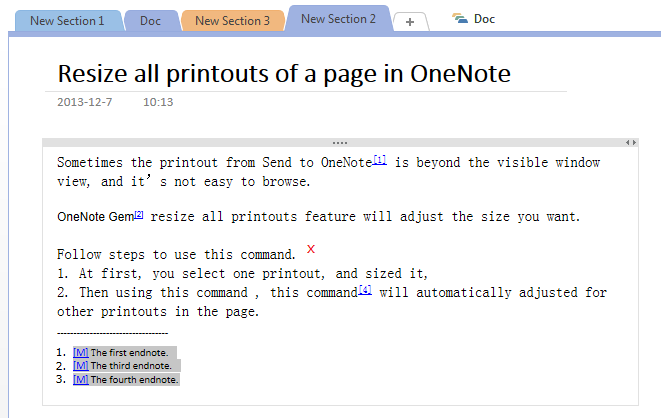Click the note container drag handle dots

[340, 143]
